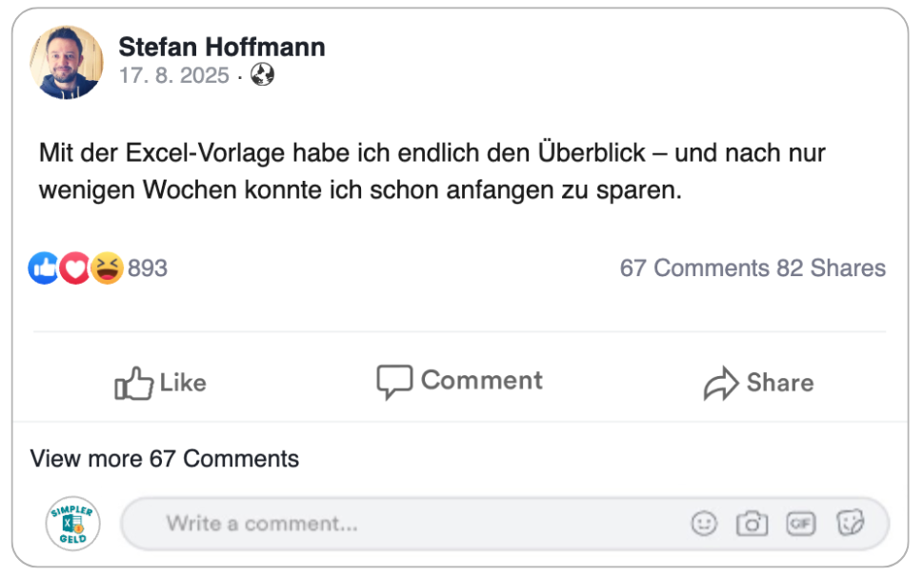Open the Stefan Hoffmann profile name link

222,47
